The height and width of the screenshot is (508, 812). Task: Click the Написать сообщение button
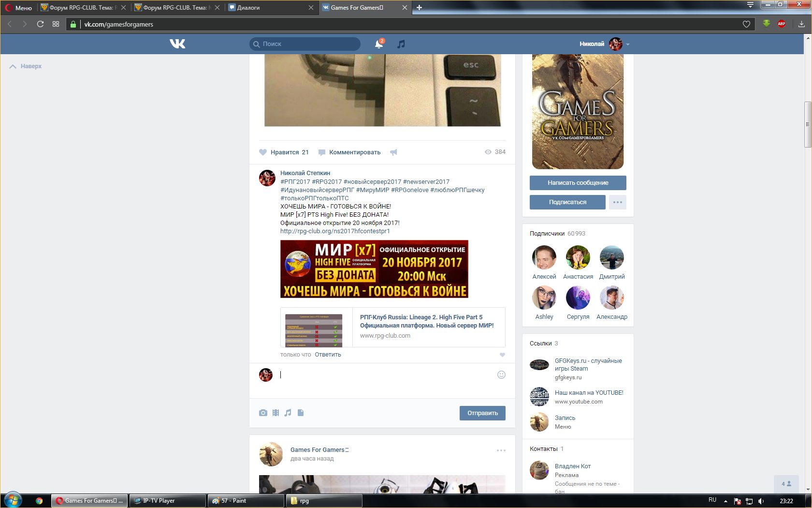578,183
